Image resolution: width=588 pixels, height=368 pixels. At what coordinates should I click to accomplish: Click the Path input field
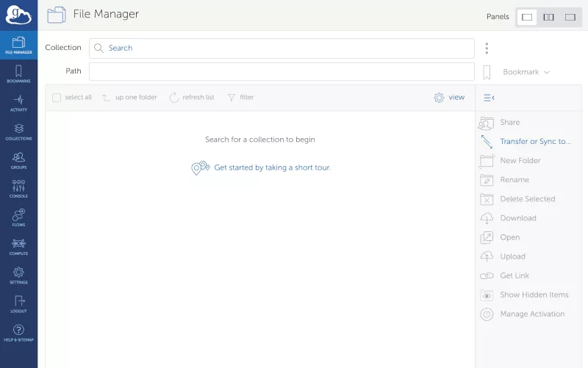[282, 71]
